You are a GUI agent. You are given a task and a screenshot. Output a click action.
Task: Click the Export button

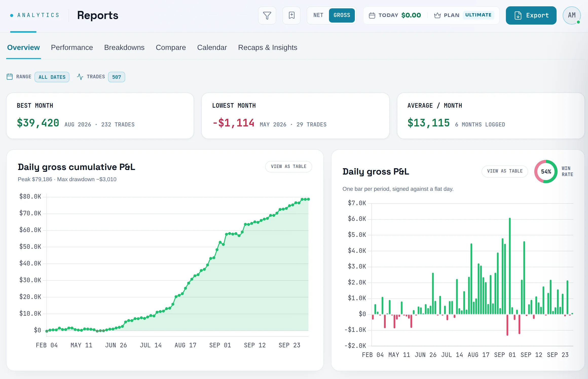coord(531,15)
